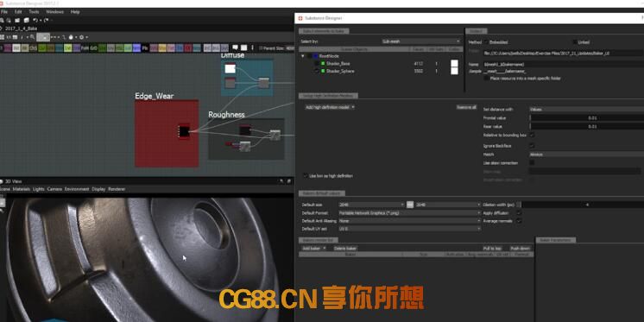Click the redo arrow in main toolbar
Viewport: 644px width, 322px height.
tap(46, 20)
